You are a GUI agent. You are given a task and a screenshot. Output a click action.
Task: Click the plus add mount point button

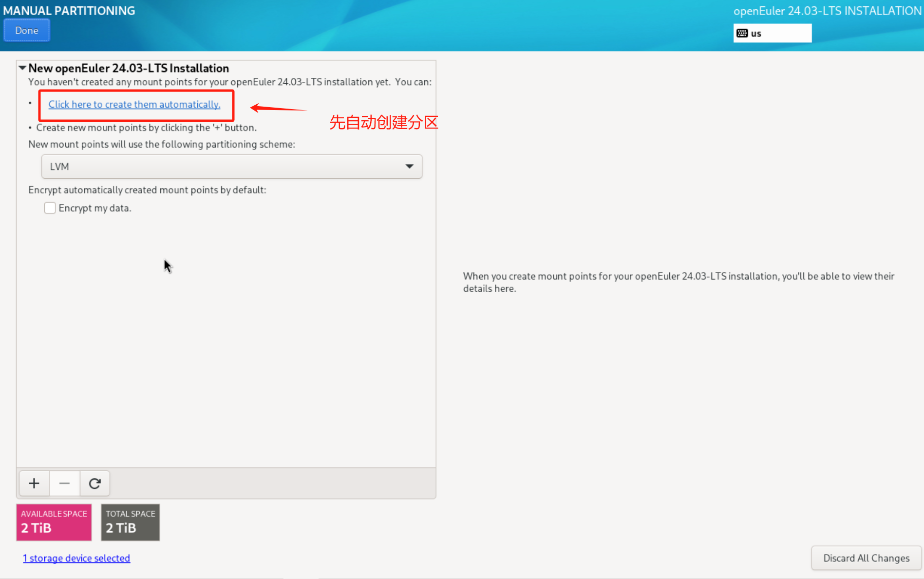click(x=34, y=483)
